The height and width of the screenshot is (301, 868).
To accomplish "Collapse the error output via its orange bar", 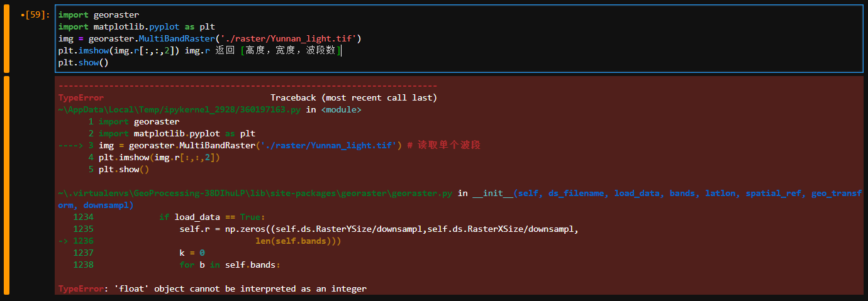I will pos(6,185).
